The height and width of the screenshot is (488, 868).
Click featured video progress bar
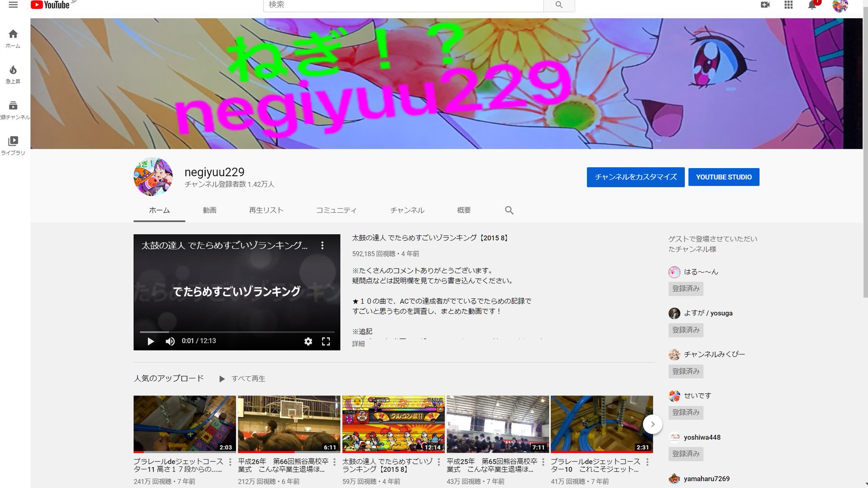(x=236, y=332)
